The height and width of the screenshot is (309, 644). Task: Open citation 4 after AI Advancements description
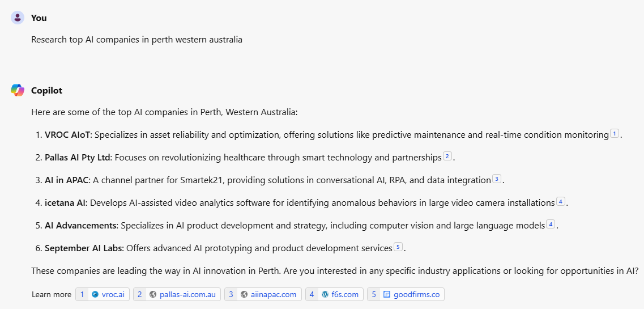click(x=551, y=225)
